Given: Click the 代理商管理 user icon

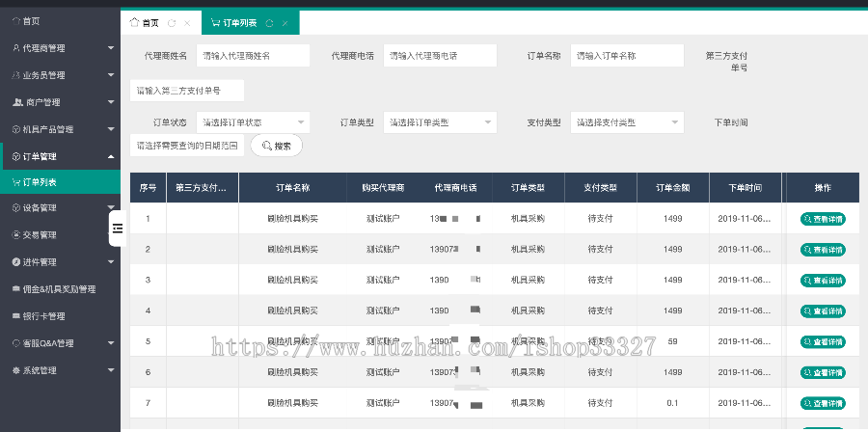Looking at the screenshot, I should pos(15,48).
